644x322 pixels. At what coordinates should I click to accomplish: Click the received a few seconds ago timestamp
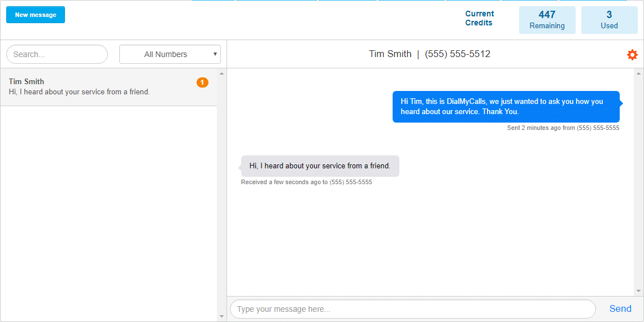pyautogui.click(x=306, y=182)
